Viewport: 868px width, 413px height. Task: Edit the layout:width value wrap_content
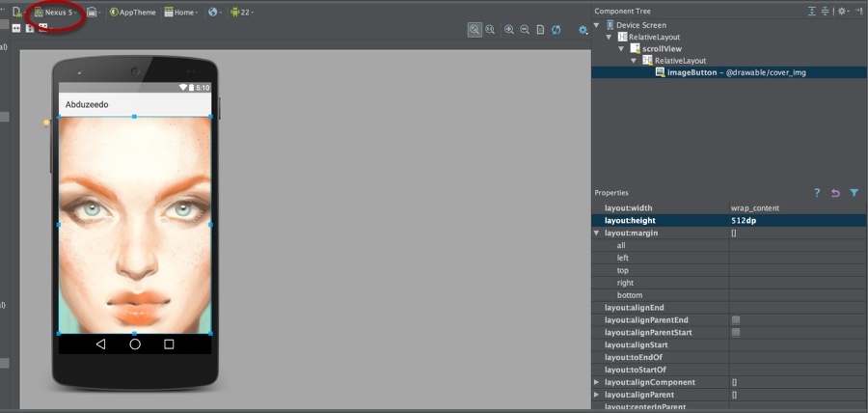(x=798, y=208)
